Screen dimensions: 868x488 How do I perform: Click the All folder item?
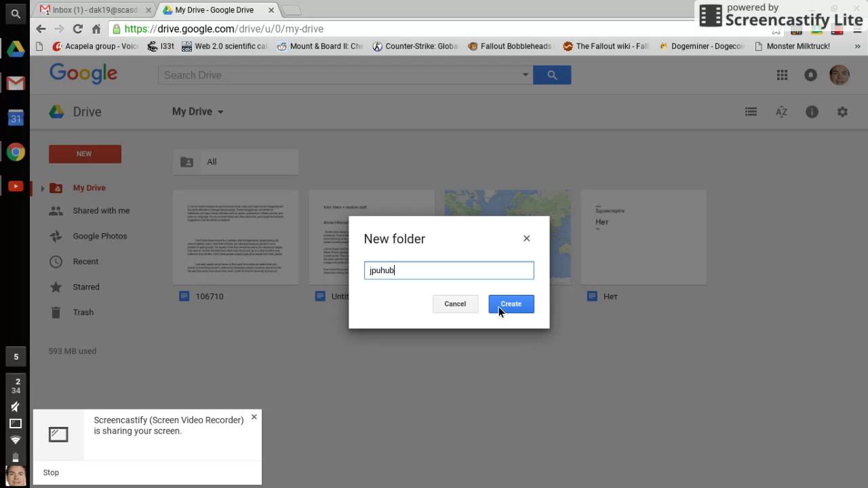(235, 162)
